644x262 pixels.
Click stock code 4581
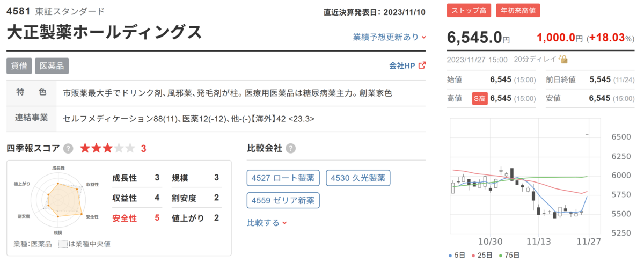pyautogui.click(x=18, y=11)
